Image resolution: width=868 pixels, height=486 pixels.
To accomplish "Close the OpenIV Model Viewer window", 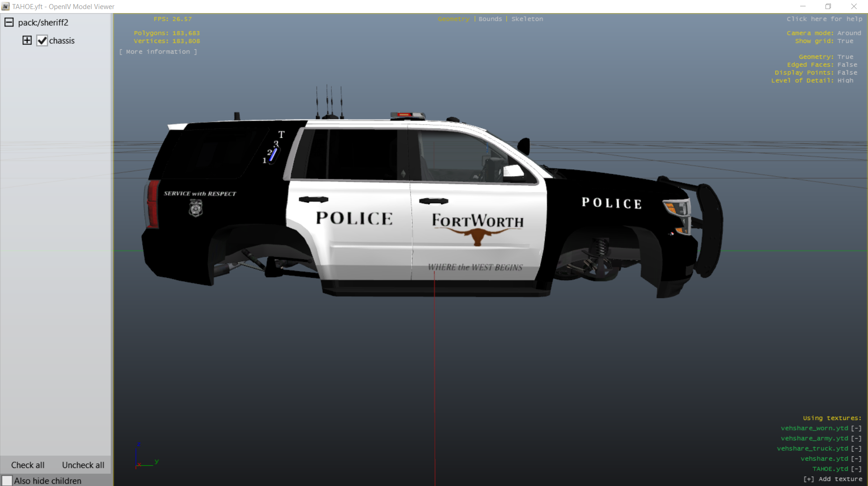I will pos(854,6).
